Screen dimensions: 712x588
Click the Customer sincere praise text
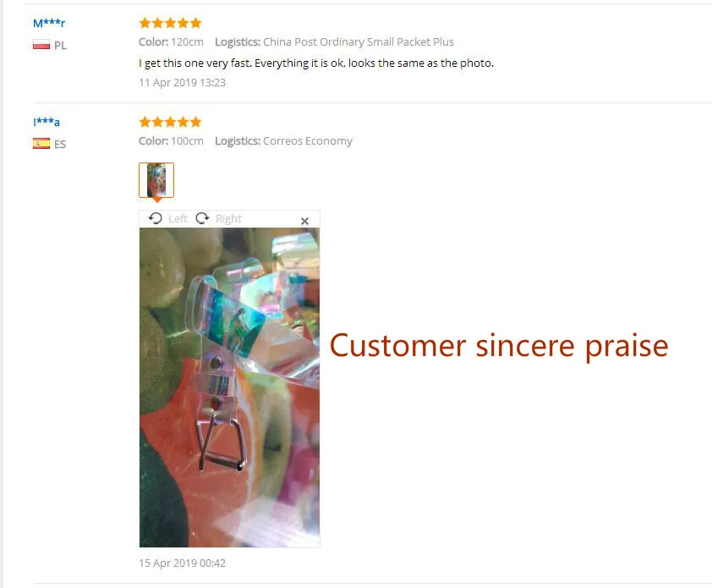[499, 346]
